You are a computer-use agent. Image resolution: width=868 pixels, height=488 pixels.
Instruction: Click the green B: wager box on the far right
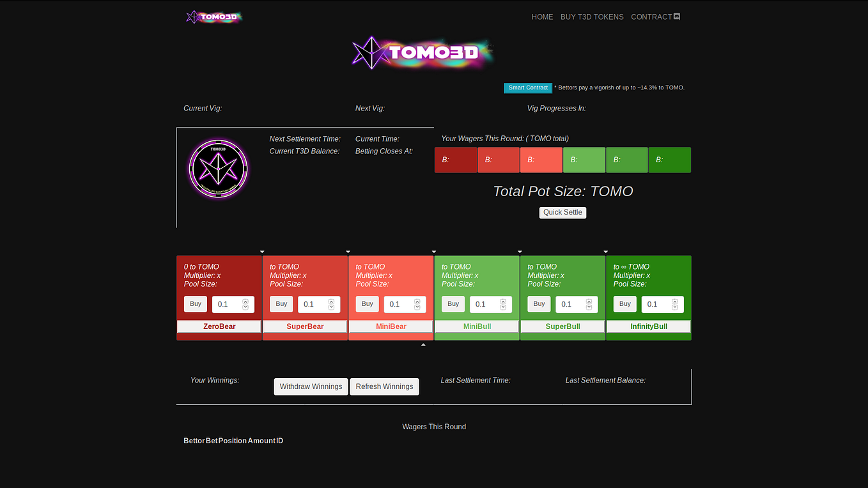point(669,160)
